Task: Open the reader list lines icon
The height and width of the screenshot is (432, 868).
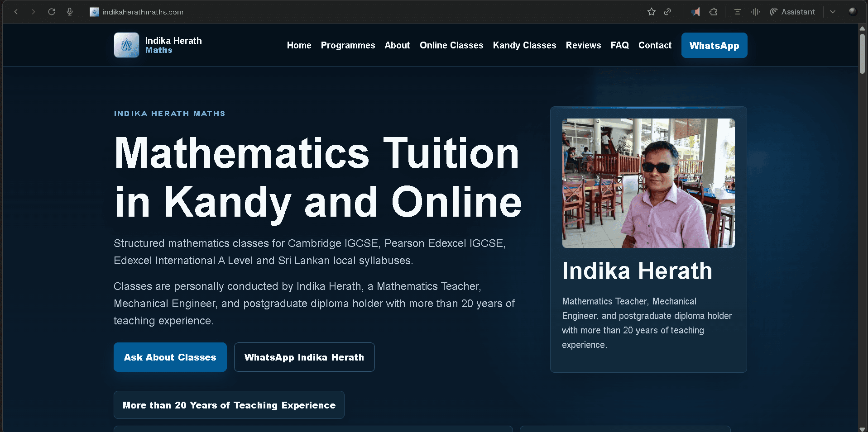Action: click(x=738, y=12)
